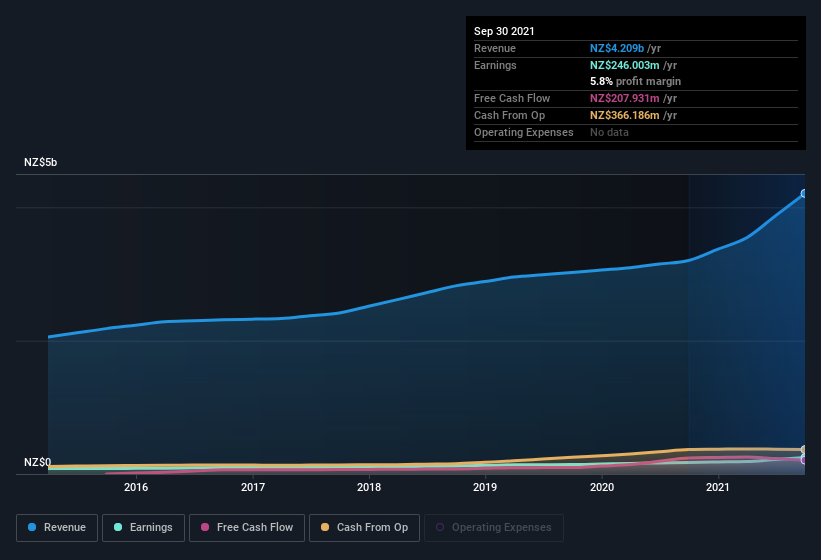Click the NZ$4.209b revenue value
Screen dimensions: 821x560
tap(617, 48)
